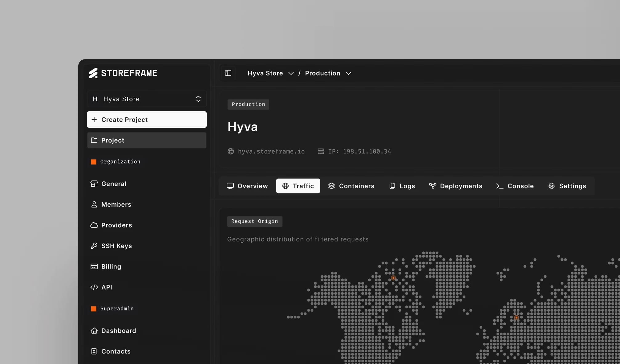Expand the Hyva Store workspace switcher
Image resolution: width=620 pixels, height=364 pixels.
tap(147, 99)
